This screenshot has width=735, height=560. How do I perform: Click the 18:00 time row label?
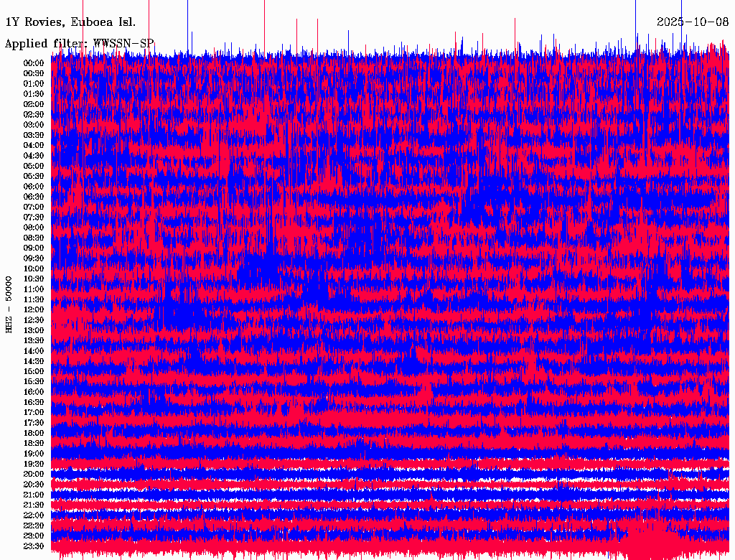[34, 433]
